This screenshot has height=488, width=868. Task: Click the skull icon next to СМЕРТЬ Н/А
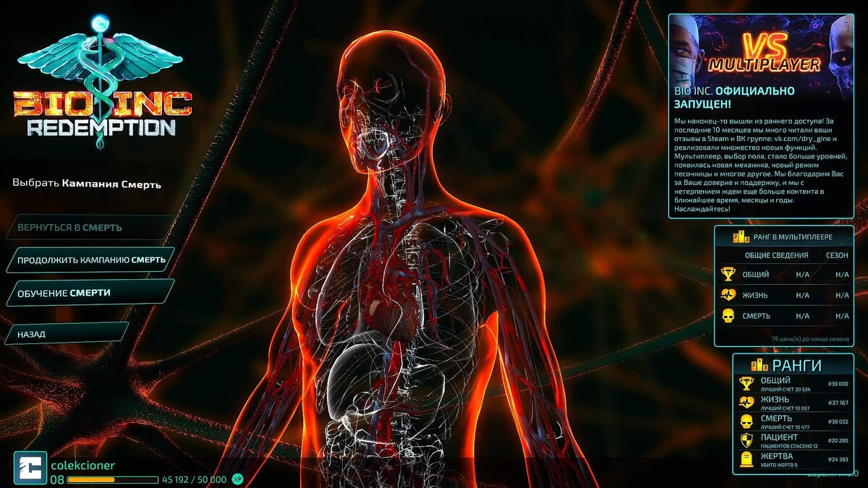pos(729,316)
